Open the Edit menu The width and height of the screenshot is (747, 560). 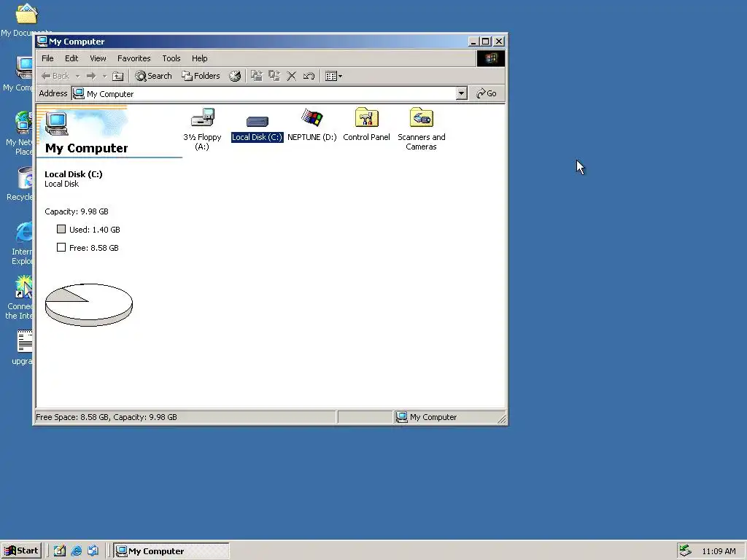(71, 58)
